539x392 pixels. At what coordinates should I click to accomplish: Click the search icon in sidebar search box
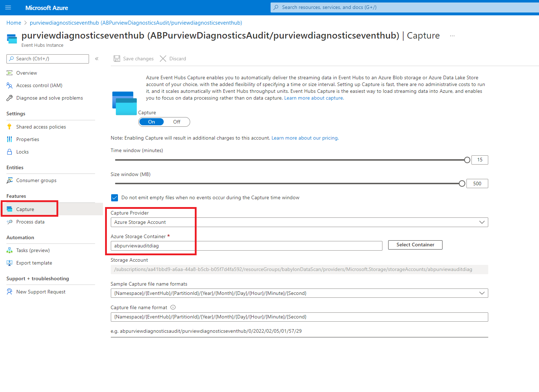pos(12,59)
